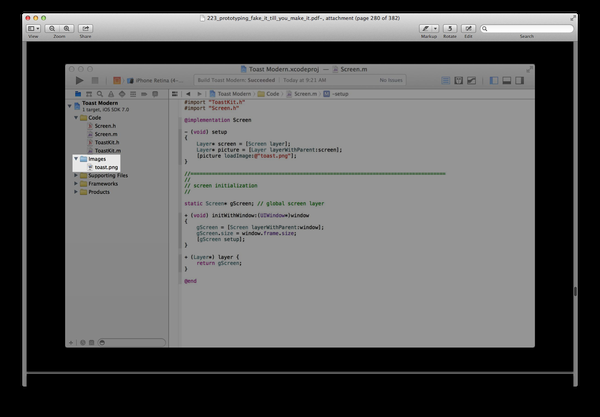Click the Zoom In magnifier icon

click(x=67, y=29)
